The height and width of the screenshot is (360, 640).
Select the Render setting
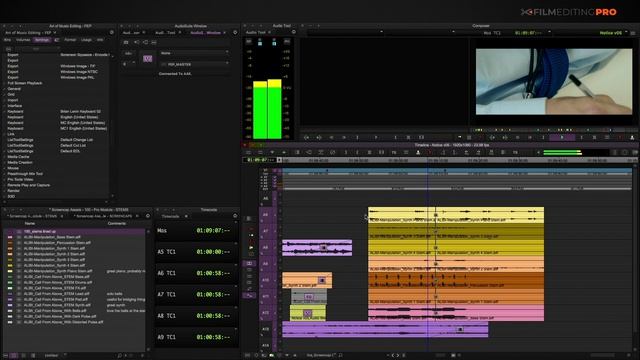pyautogui.click(x=13, y=191)
